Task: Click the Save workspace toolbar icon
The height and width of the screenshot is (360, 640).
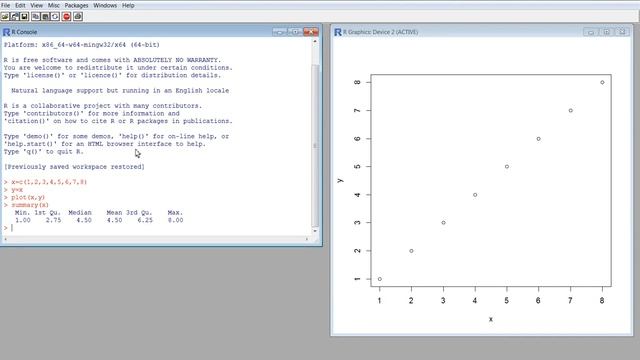Action: pyautogui.click(x=24, y=16)
